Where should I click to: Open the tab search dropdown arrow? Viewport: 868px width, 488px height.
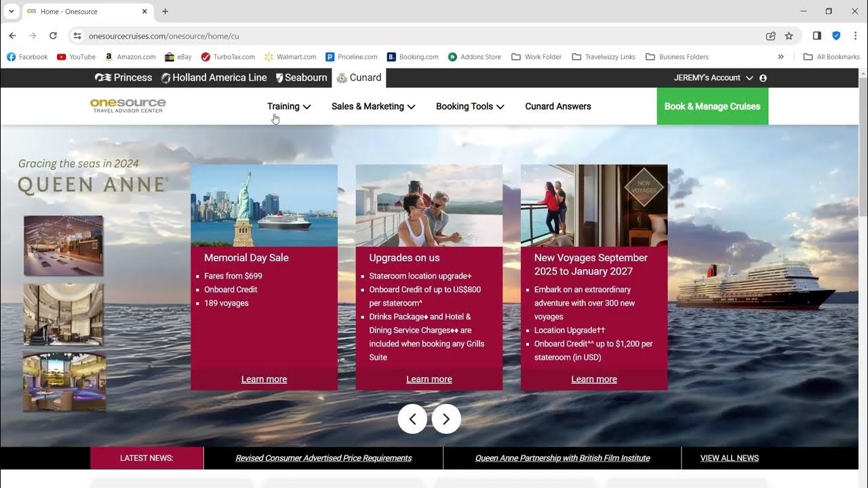click(x=12, y=12)
